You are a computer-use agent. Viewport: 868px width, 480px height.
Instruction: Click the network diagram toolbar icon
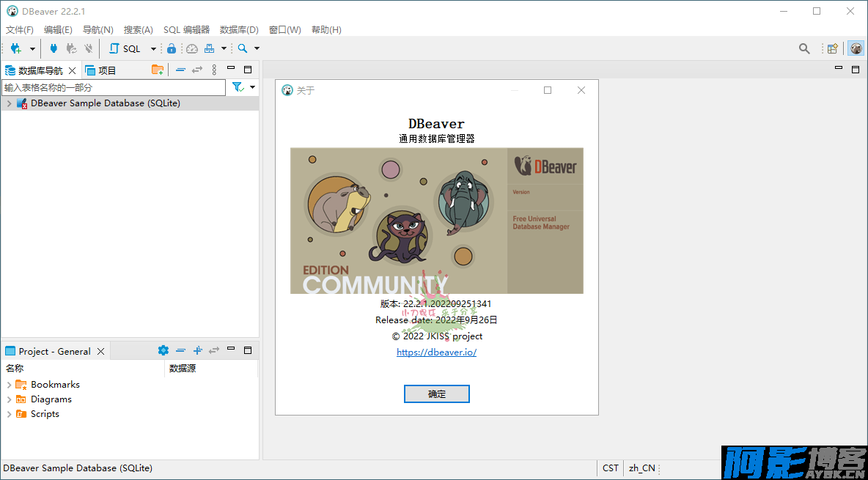tap(209, 48)
